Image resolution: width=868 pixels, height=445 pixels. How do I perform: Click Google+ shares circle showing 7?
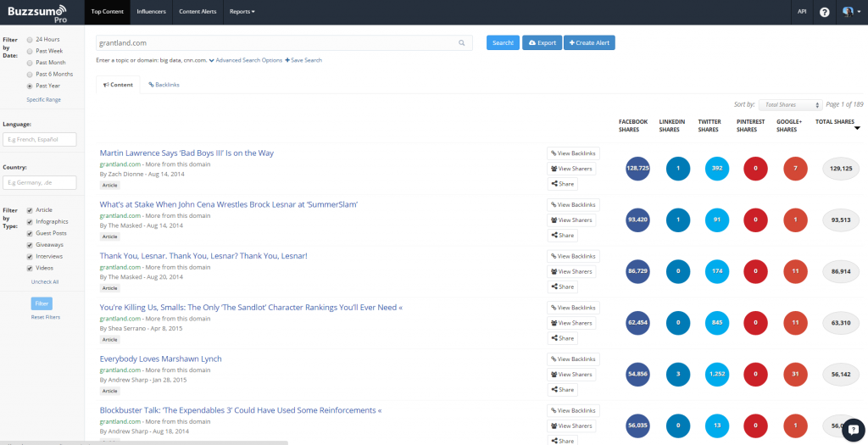pos(795,169)
